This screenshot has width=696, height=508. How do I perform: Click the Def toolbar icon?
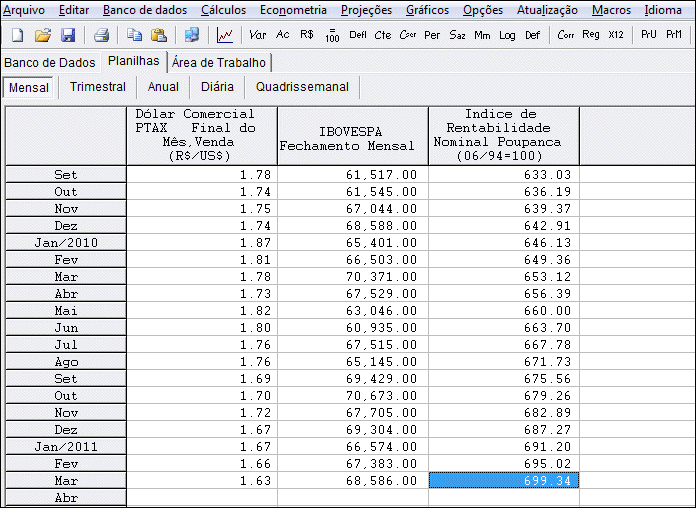[532, 35]
